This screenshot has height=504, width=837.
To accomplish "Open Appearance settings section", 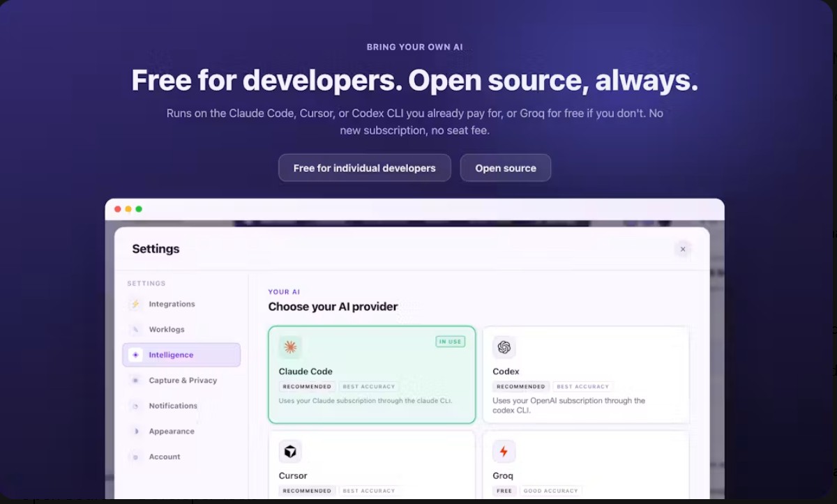I will click(x=181, y=431).
